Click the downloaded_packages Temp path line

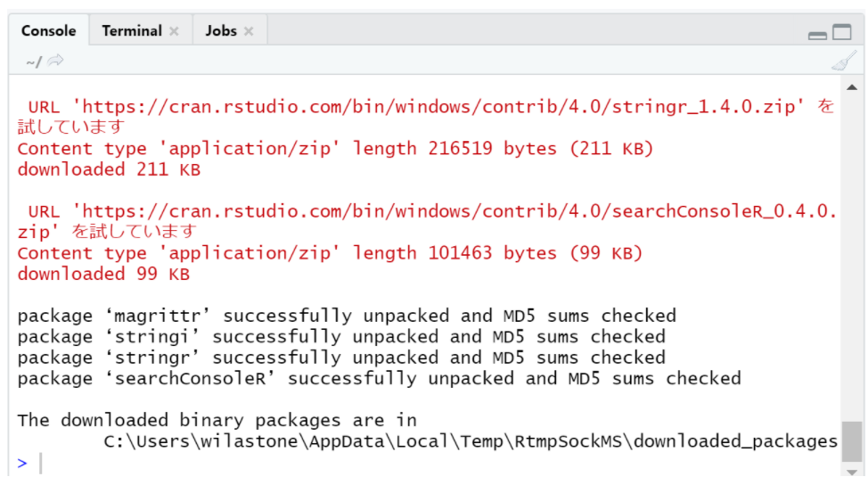pos(471,441)
